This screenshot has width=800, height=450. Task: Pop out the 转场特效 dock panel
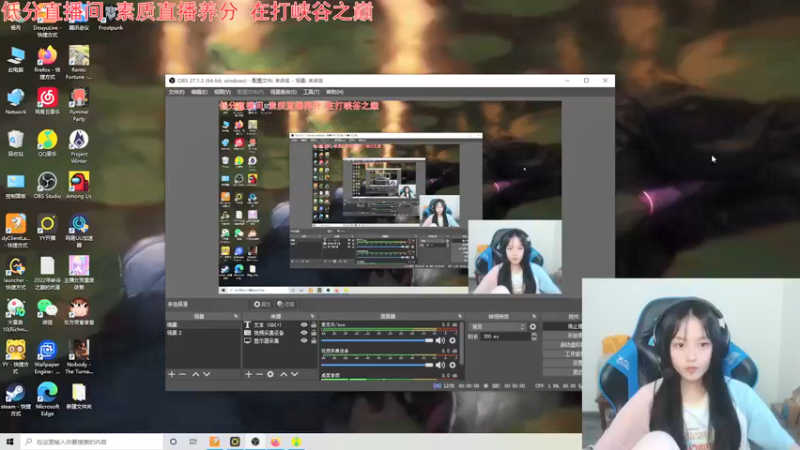pyautogui.click(x=534, y=316)
